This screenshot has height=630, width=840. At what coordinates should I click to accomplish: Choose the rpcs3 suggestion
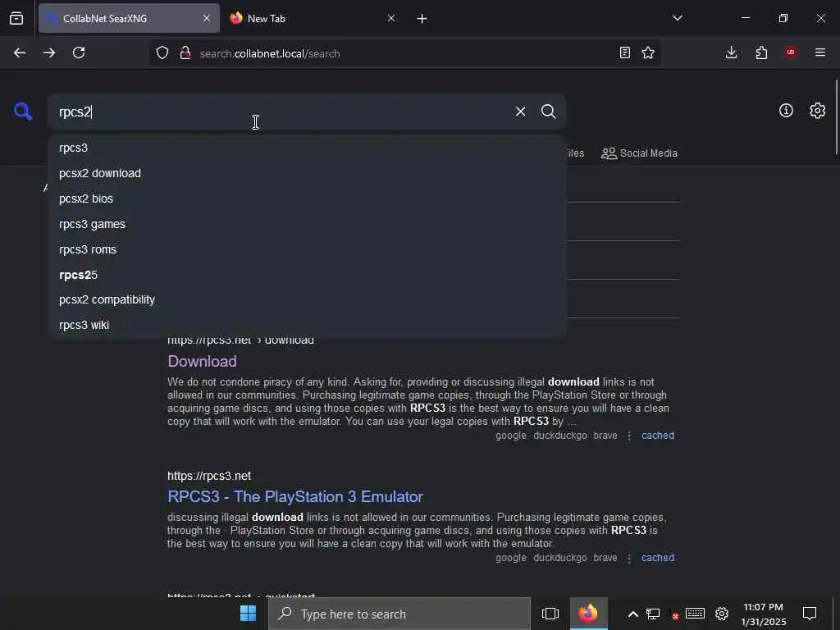click(x=307, y=148)
